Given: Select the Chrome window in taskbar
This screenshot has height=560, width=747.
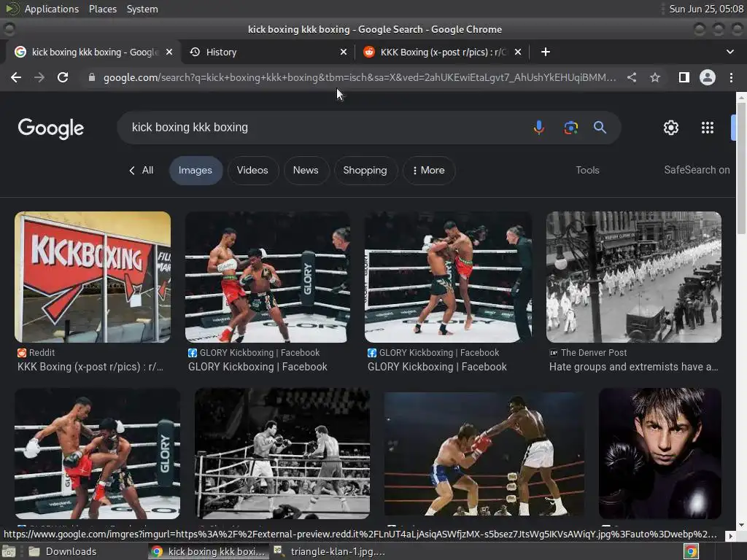Looking at the screenshot, I should point(208,551).
